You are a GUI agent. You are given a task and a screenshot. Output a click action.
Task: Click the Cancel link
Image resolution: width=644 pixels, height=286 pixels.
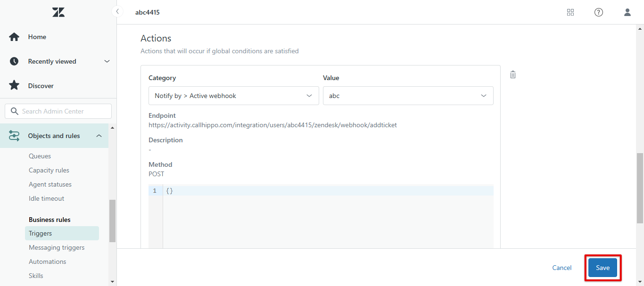point(562,268)
